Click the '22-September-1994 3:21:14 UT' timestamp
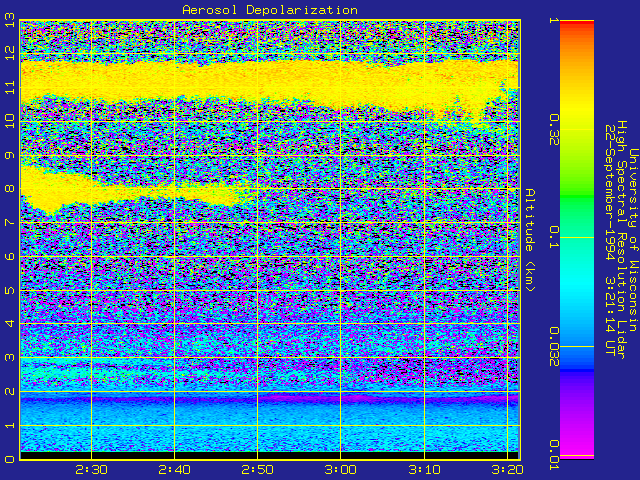Image resolution: width=640 pixels, height=480 pixels. (x=610, y=240)
